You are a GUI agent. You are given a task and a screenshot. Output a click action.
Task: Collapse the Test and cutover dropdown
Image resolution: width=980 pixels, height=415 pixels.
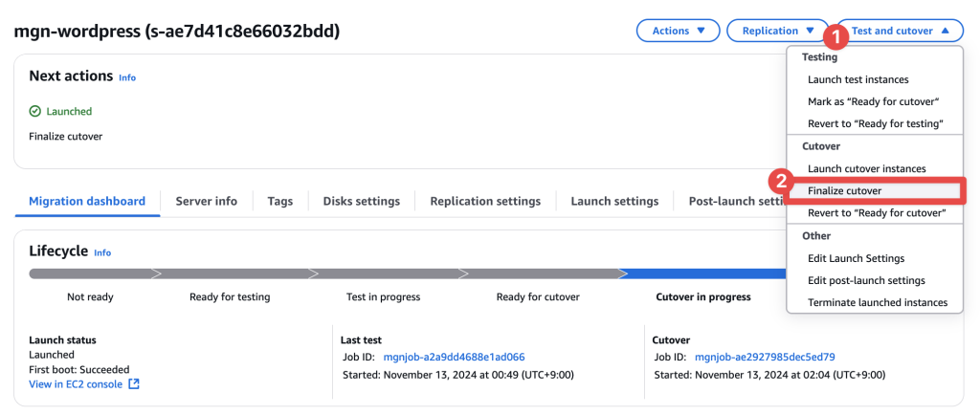(x=900, y=31)
